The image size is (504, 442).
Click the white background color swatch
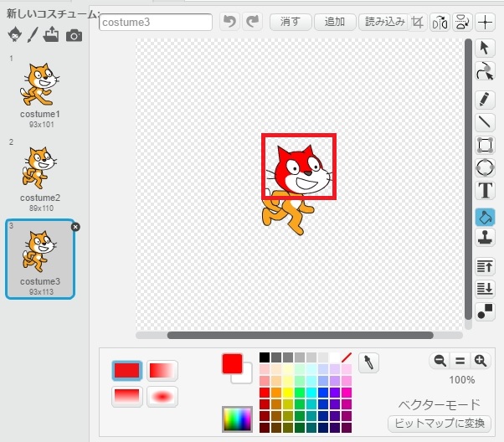point(245,377)
